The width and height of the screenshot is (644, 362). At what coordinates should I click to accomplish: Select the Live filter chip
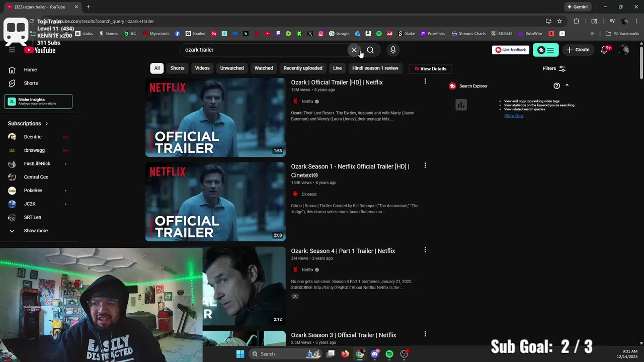coord(337,68)
